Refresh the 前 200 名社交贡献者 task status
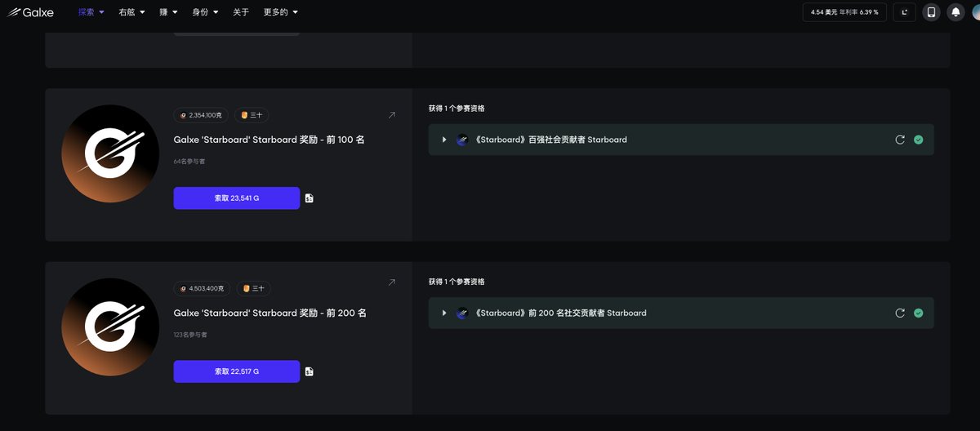Viewport: 980px width, 431px height. 900,313
